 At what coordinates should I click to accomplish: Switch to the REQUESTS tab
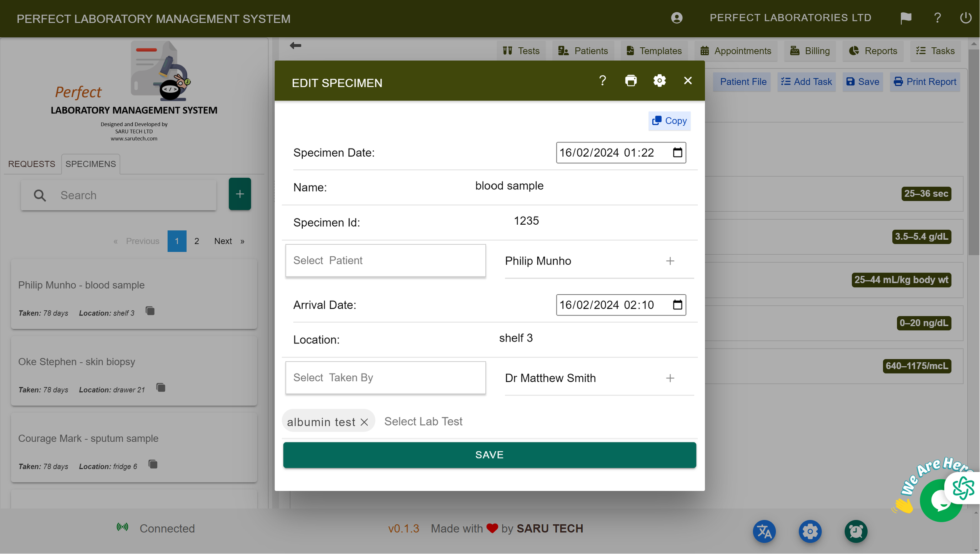[x=32, y=164]
